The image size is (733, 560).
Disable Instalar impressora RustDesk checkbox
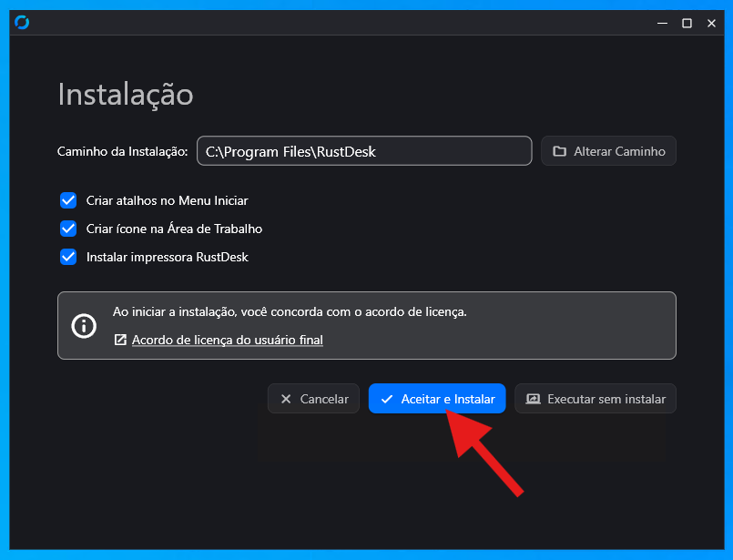click(68, 257)
